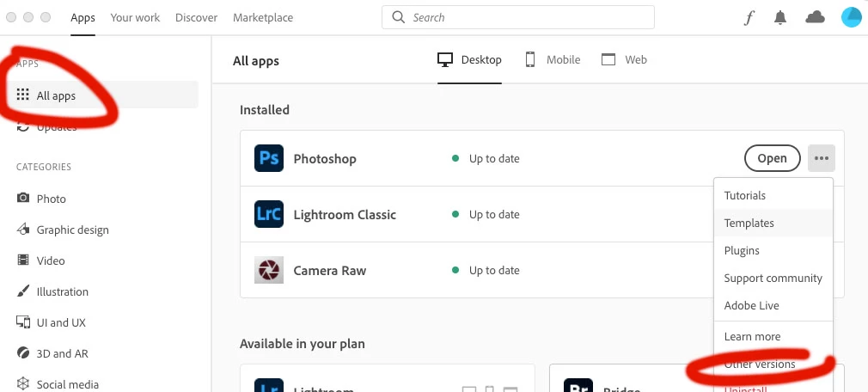Viewport: 868px width, 392px height.
Task: Check cloud sync status icon
Action: click(815, 18)
